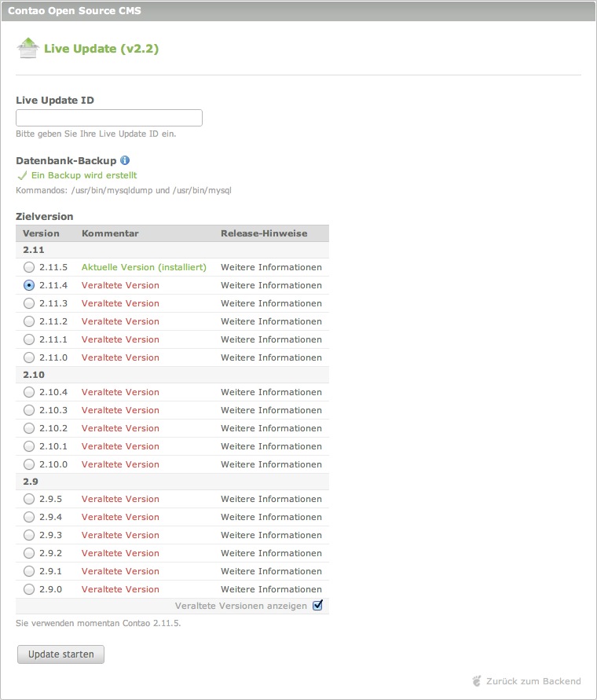The image size is (597, 700).
Task: Open Weitere Informationen for version 2.9.1
Action: coord(271,571)
